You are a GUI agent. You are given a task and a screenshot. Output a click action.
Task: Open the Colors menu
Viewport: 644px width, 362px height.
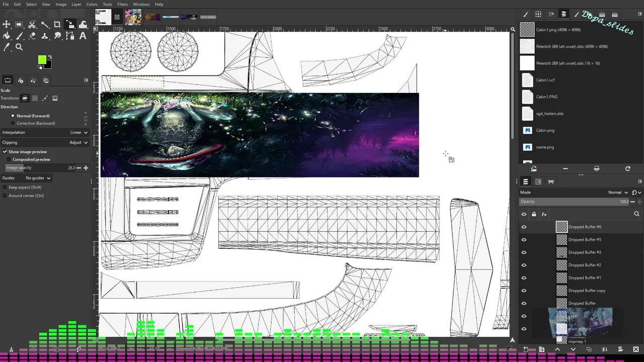click(x=92, y=4)
